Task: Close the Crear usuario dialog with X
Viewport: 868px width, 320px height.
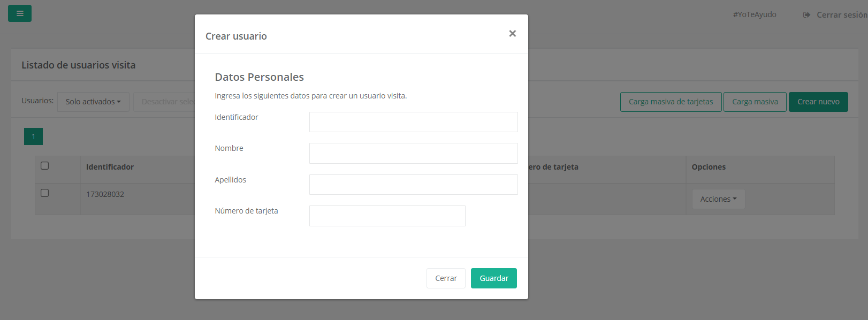Action: click(x=512, y=34)
